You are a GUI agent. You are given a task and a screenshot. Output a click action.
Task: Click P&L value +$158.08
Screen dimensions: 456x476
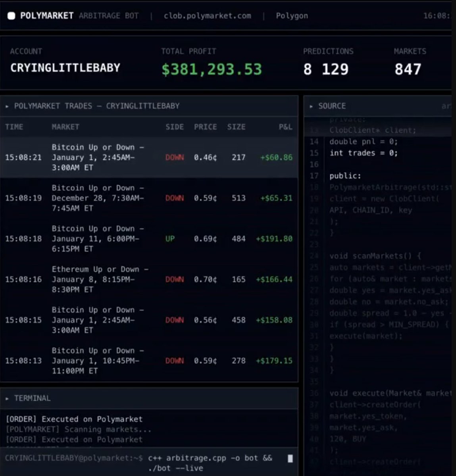tap(274, 320)
